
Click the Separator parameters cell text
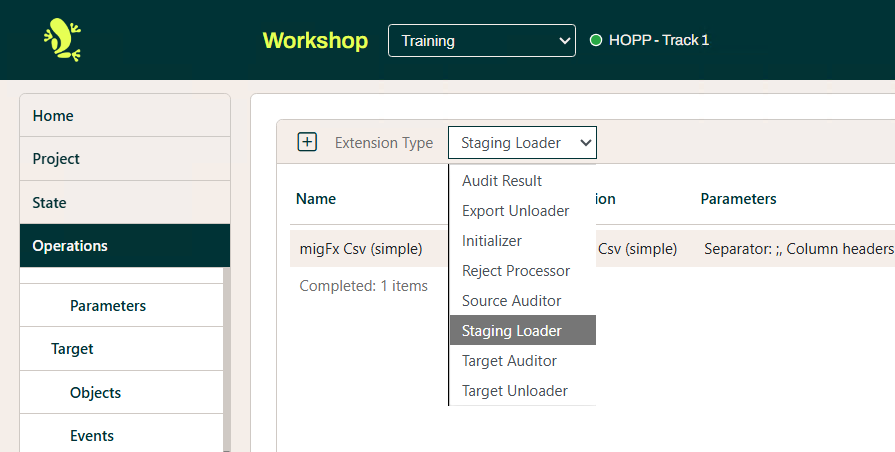[x=799, y=249]
